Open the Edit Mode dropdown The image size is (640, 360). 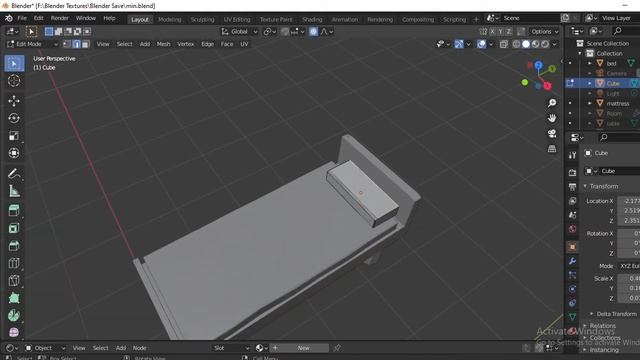32,44
